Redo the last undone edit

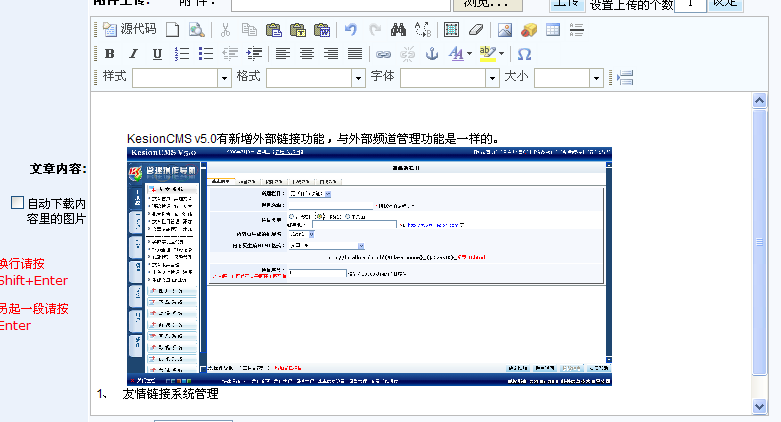pos(375,30)
